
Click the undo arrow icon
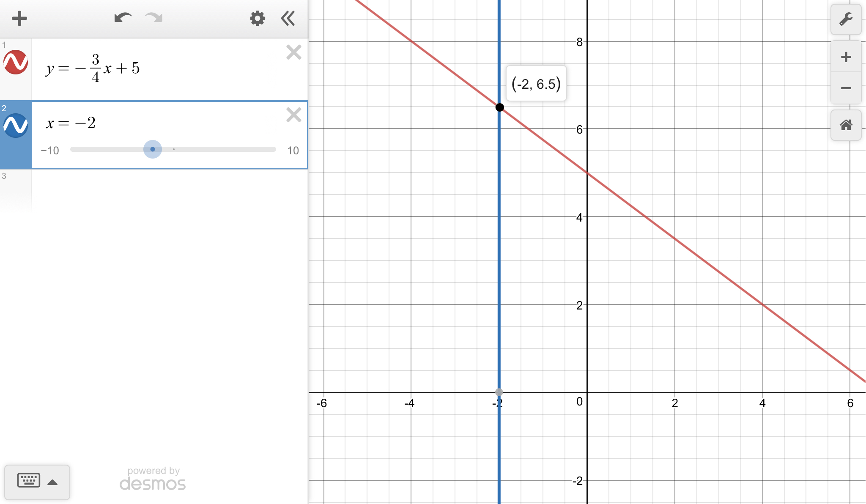pyautogui.click(x=123, y=18)
